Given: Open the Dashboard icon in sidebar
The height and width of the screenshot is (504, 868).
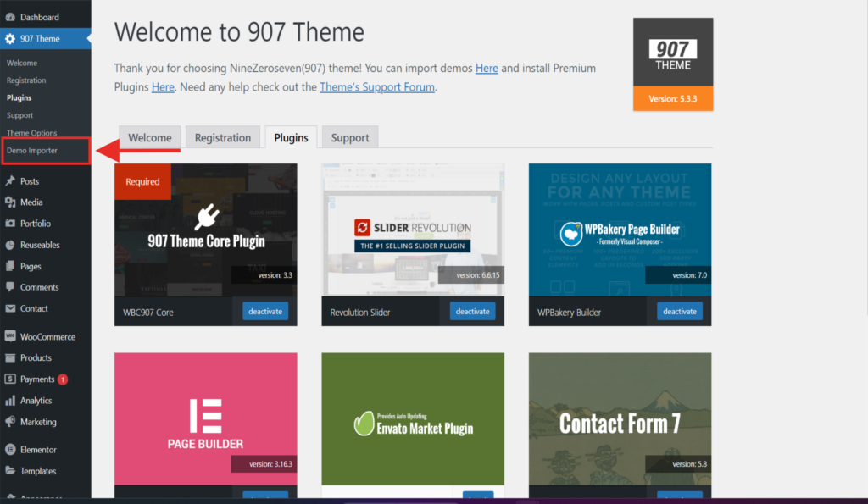Looking at the screenshot, I should [x=10, y=17].
